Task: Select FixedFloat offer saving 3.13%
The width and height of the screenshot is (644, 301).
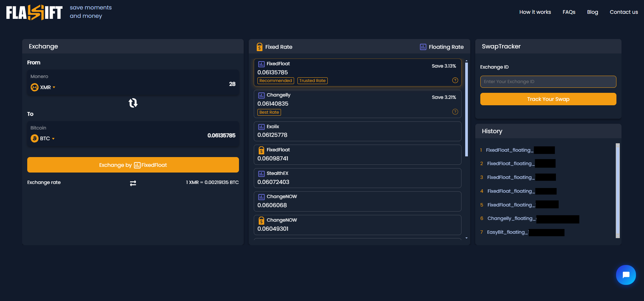Action: pyautogui.click(x=358, y=72)
